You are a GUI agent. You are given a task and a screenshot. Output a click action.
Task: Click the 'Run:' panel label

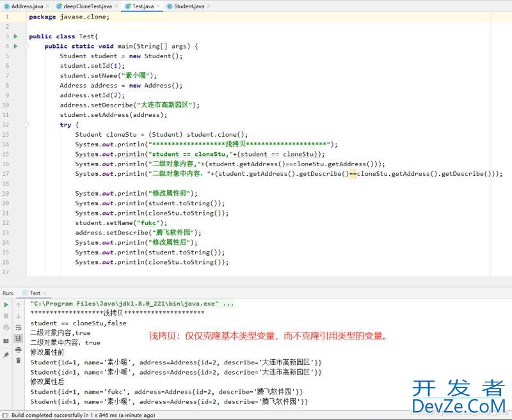(8, 293)
